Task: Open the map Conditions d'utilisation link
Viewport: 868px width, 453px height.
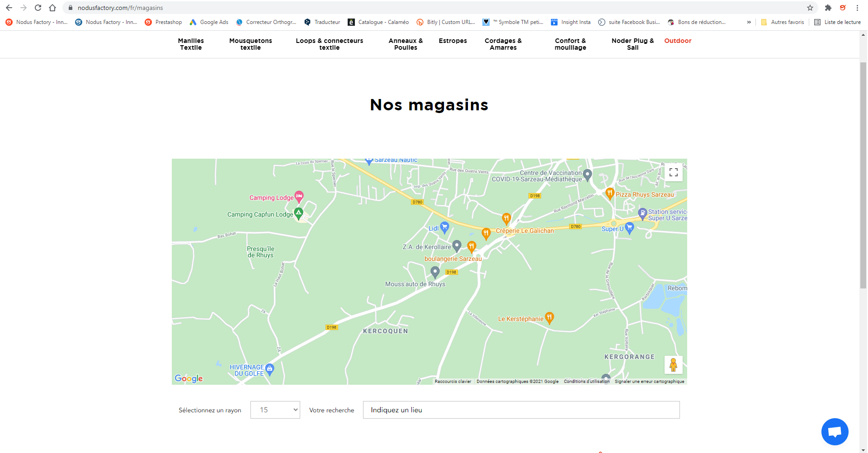Action: pyautogui.click(x=586, y=382)
